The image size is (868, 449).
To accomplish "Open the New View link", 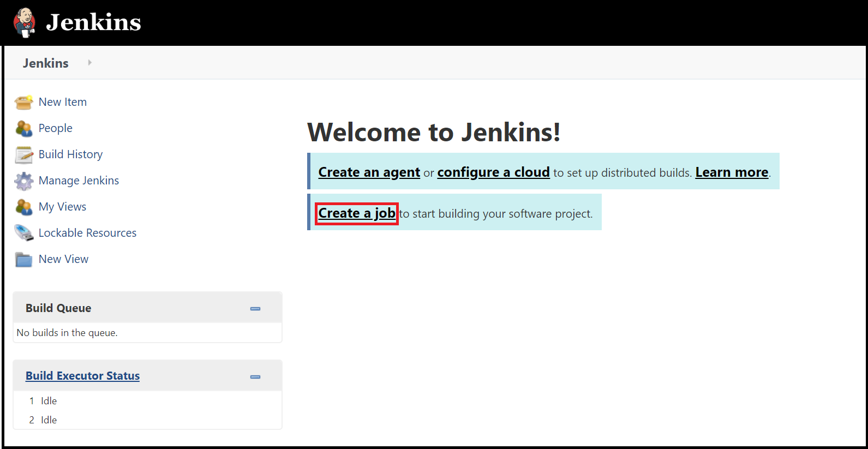I will point(63,259).
